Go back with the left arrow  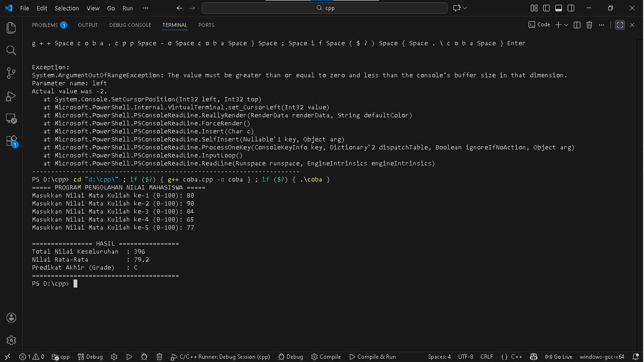pyautogui.click(x=180, y=8)
